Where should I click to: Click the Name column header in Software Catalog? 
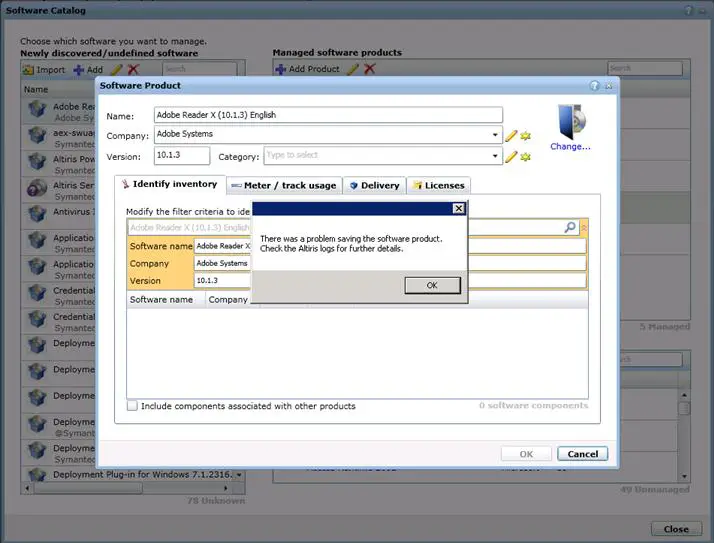point(36,89)
